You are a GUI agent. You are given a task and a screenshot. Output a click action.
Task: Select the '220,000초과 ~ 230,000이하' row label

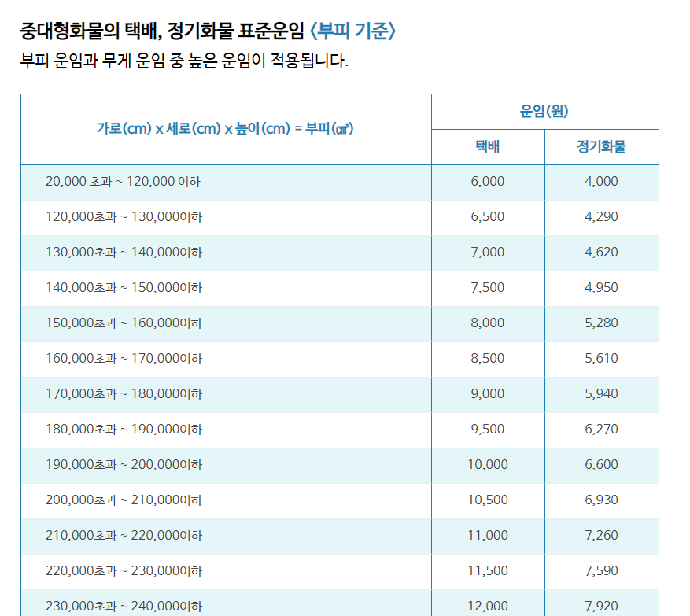[x=124, y=571]
